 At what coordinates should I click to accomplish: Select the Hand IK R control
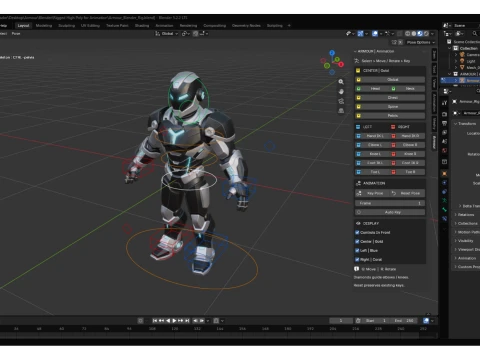click(408, 136)
